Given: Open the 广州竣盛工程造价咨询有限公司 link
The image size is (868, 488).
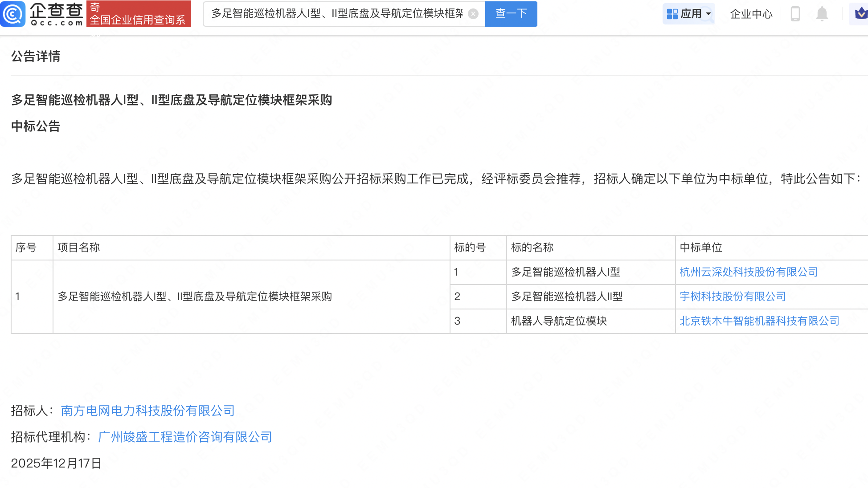Looking at the screenshot, I should click(185, 437).
